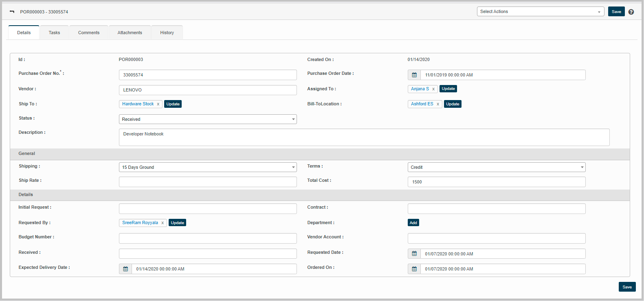
Task: Open calendar for Requested Date
Action: (x=414, y=254)
